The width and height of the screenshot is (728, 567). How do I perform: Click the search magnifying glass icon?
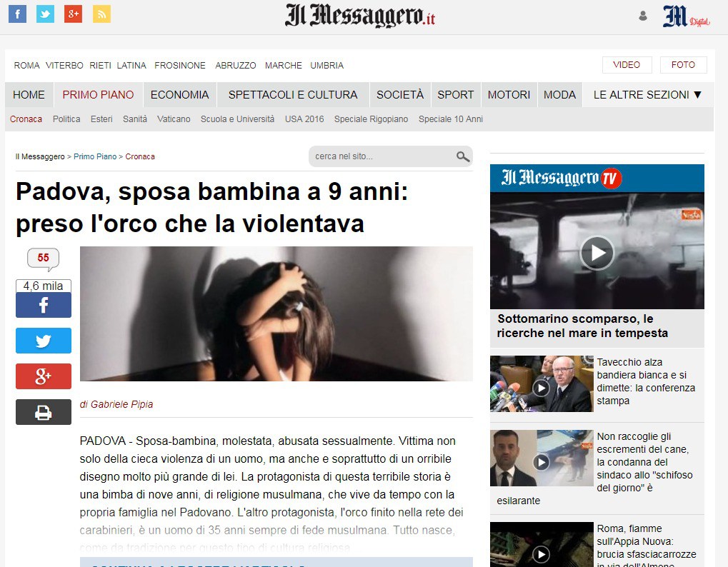(x=462, y=156)
